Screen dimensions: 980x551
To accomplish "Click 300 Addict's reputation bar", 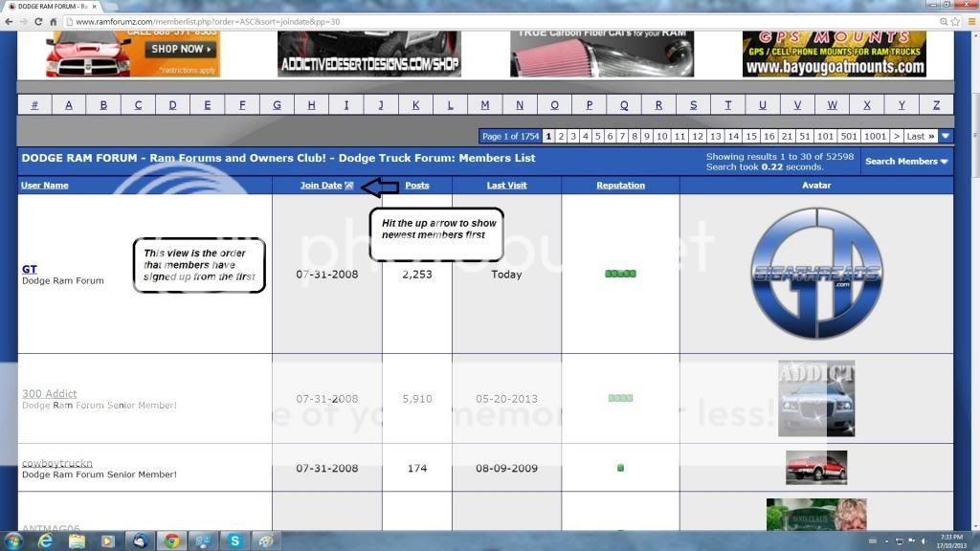I will 620,398.
